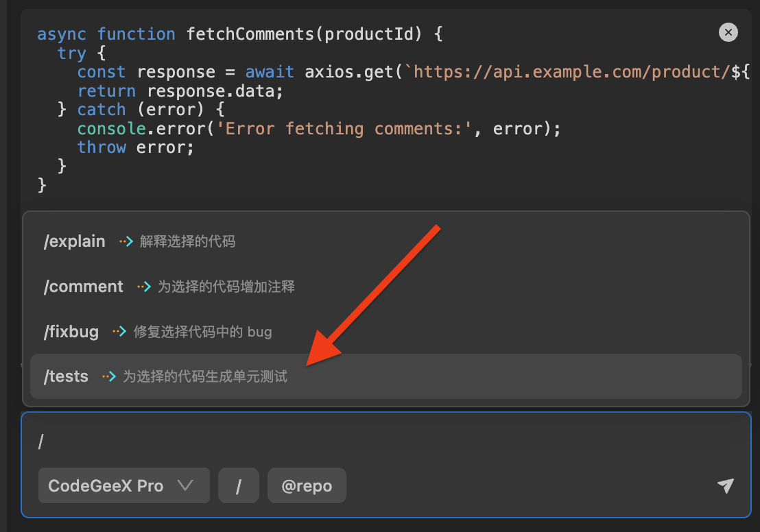Click the @repo button
Image resolution: width=760 pixels, height=532 pixels.
(307, 486)
